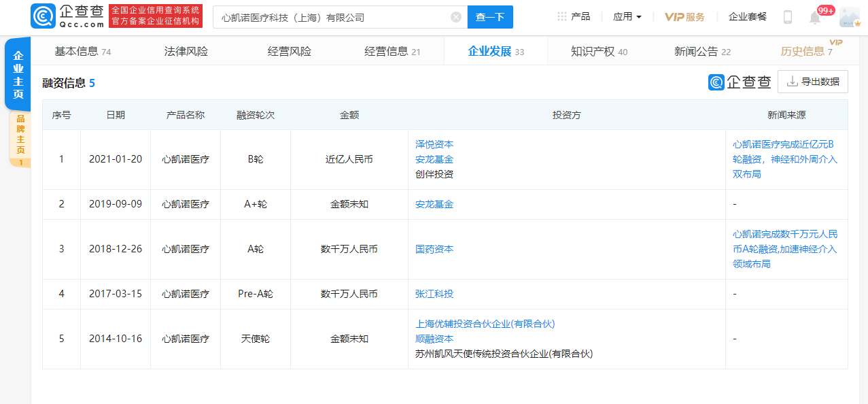This screenshot has height=404, width=868.
Task: Open A轮融资 news article link
Action: pos(785,249)
